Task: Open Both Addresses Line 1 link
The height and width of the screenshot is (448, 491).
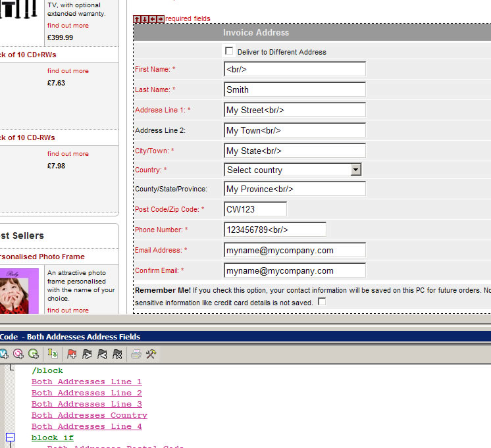Action: [86, 382]
